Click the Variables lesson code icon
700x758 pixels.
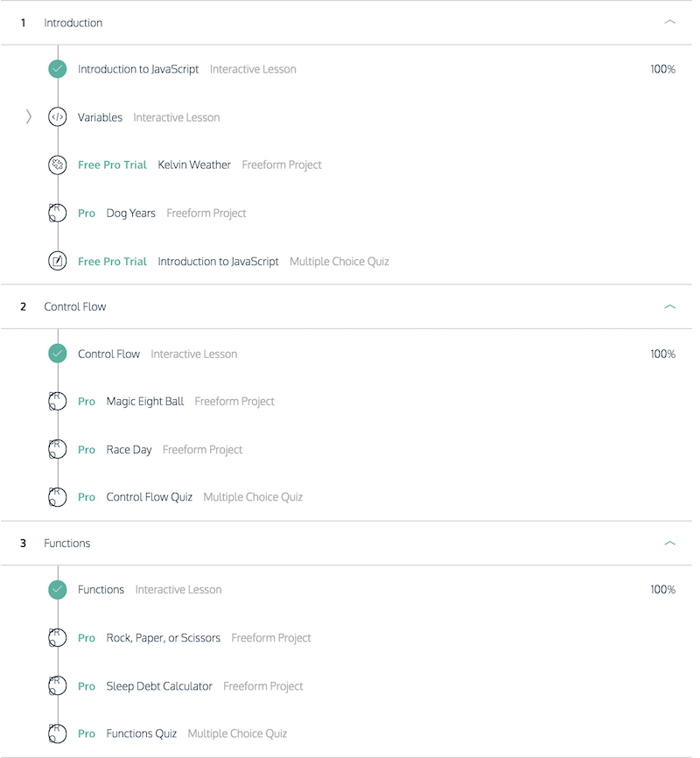[57, 117]
